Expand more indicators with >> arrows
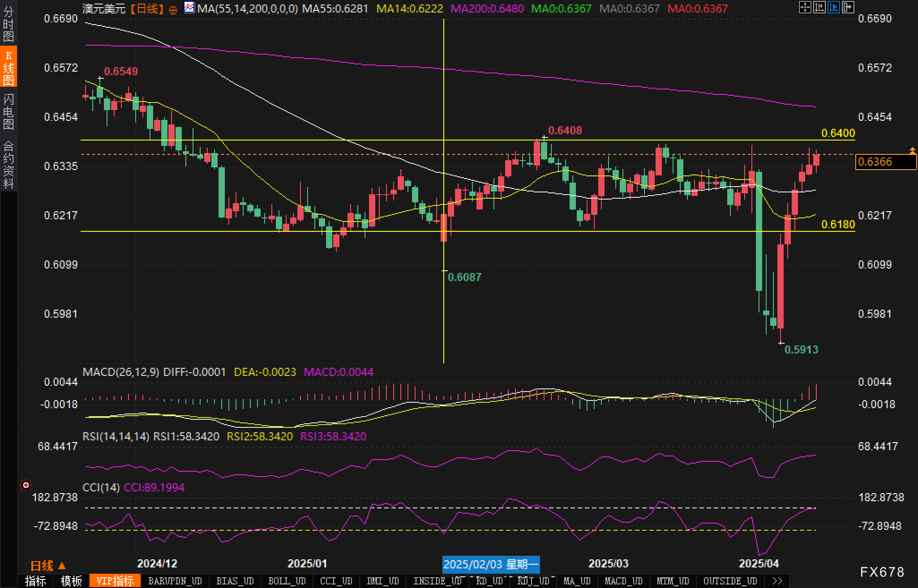The height and width of the screenshot is (588, 918). 777,581
